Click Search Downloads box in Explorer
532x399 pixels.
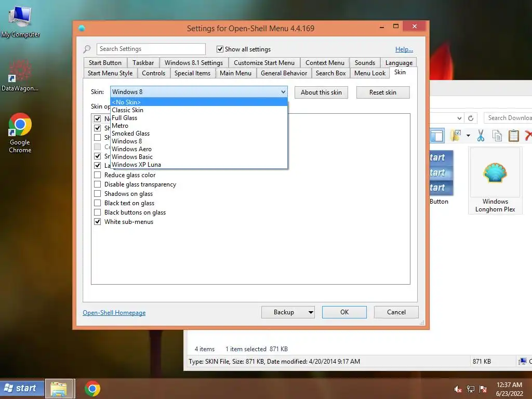coord(508,118)
